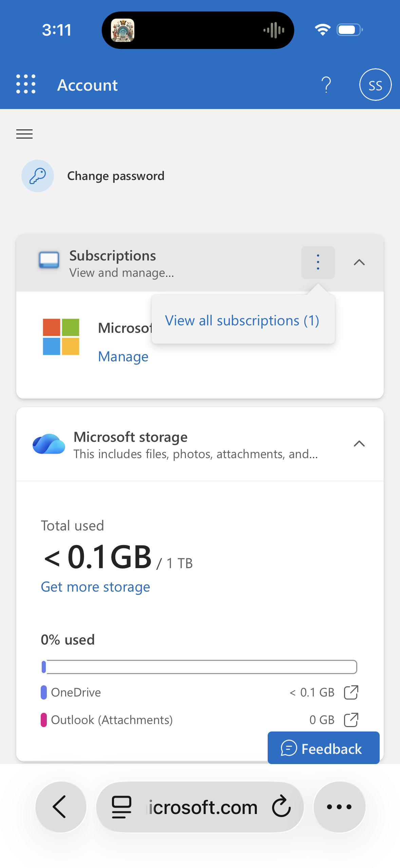
Task: Click the Microsoft four-color logo
Action: 61,337
